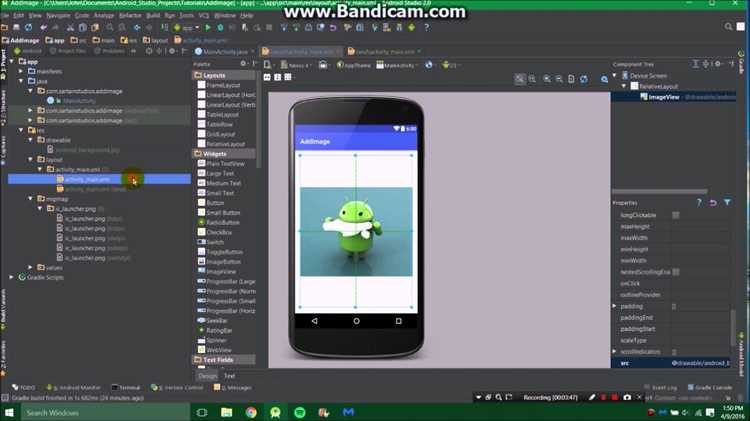Image resolution: width=750 pixels, height=421 pixels.
Task: Switch to the Text tab below the designer
Action: tap(230, 376)
